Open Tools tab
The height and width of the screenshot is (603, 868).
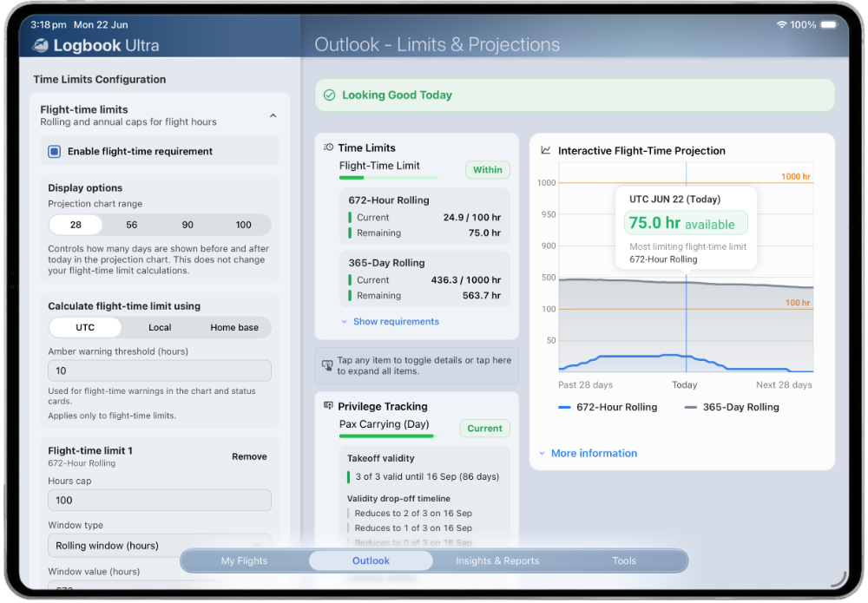pyautogui.click(x=624, y=560)
